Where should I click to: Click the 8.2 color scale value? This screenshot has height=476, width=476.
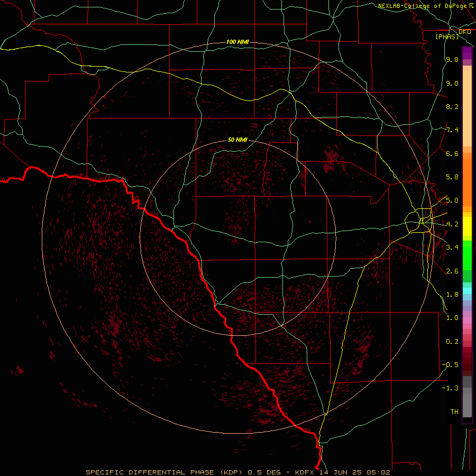pos(452,106)
